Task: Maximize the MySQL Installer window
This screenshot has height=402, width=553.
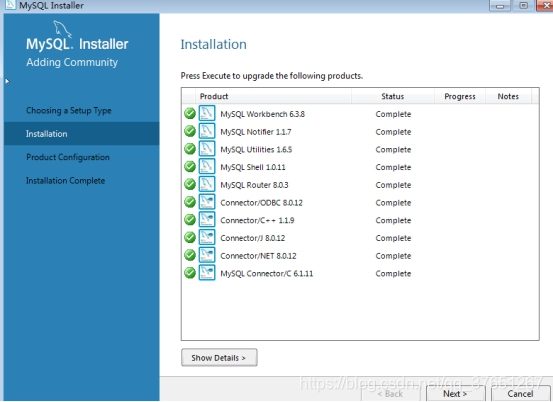Action: 524,5
